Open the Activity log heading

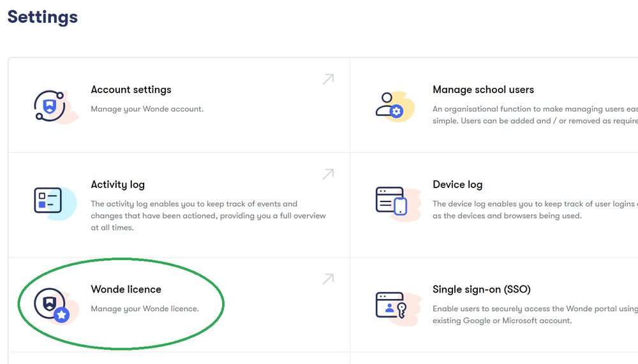[117, 185]
